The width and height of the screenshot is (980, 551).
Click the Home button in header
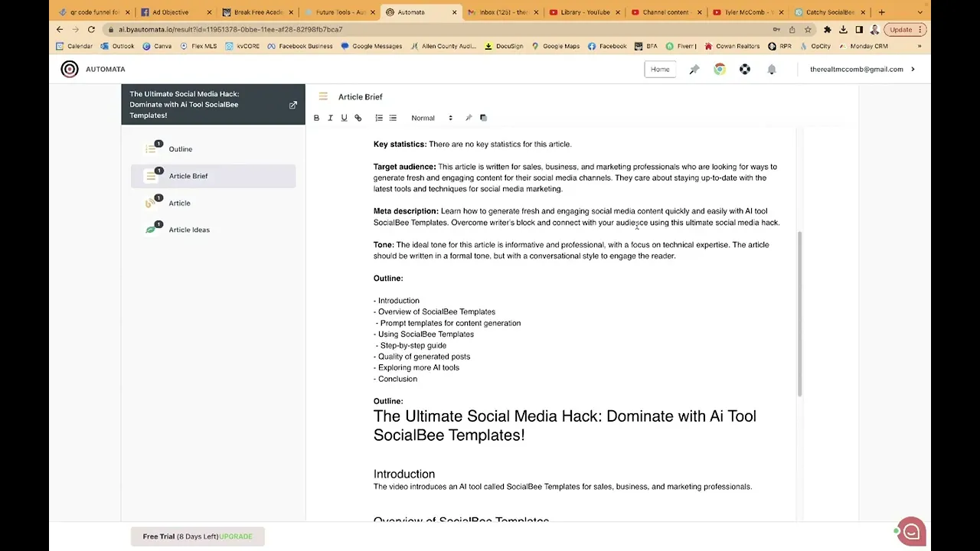pyautogui.click(x=660, y=69)
